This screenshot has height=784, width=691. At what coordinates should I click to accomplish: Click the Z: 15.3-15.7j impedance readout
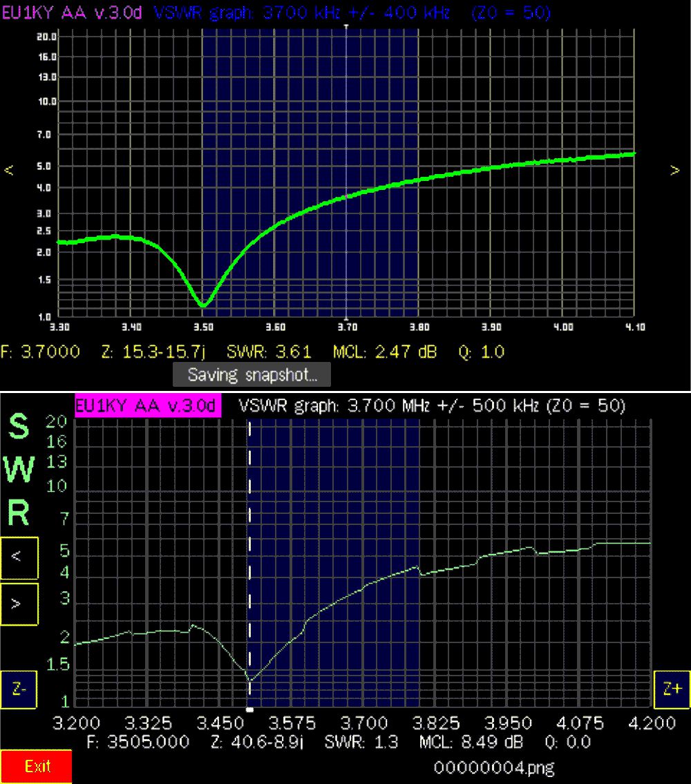(x=153, y=352)
